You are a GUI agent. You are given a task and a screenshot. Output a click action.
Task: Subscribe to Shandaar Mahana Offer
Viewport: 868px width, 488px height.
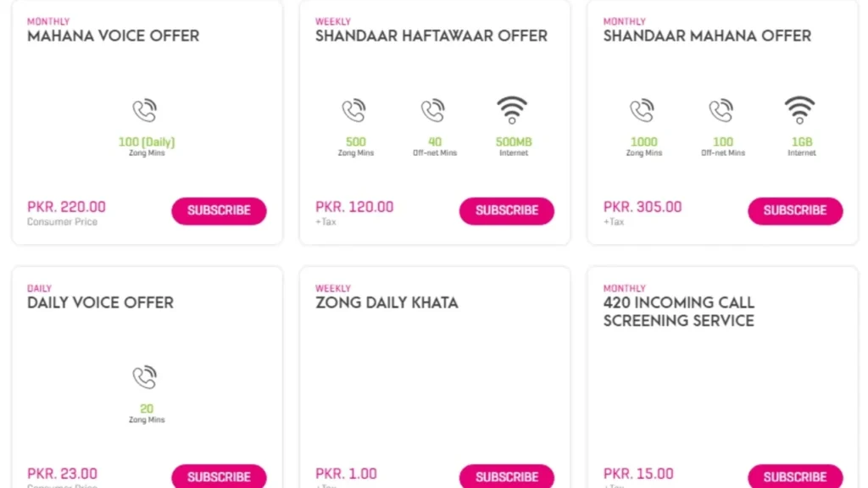(x=795, y=211)
